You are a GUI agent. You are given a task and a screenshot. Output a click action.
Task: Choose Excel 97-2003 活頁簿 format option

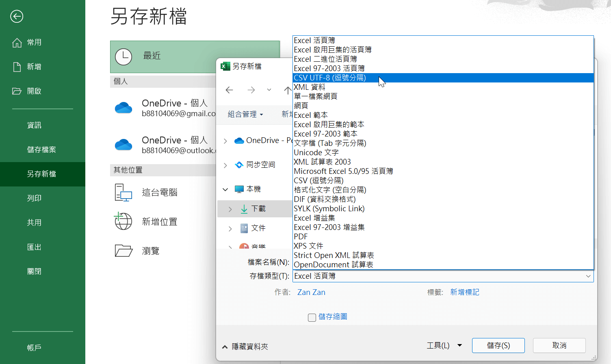443,68
